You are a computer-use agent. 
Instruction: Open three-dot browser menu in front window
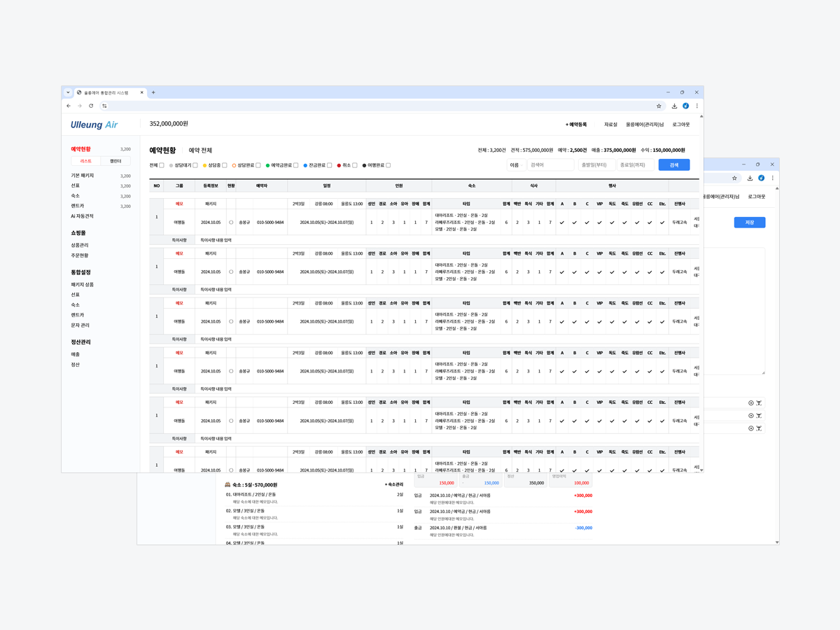click(696, 106)
